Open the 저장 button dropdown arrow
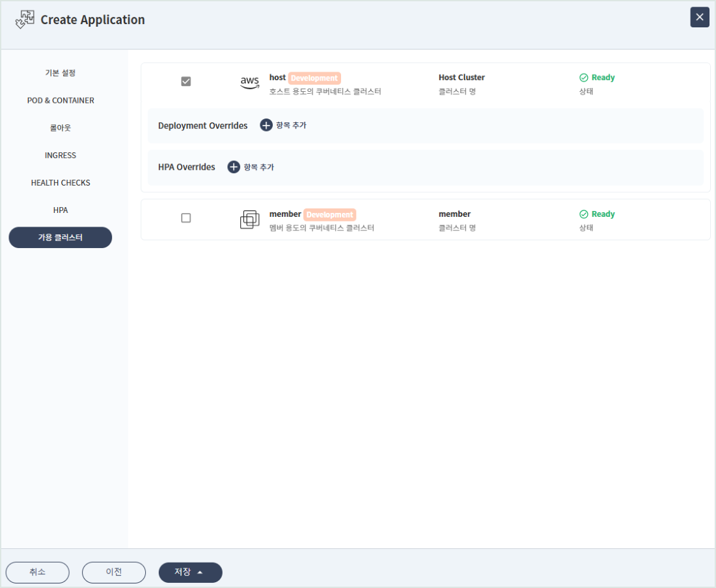The image size is (716, 588). coord(200,572)
